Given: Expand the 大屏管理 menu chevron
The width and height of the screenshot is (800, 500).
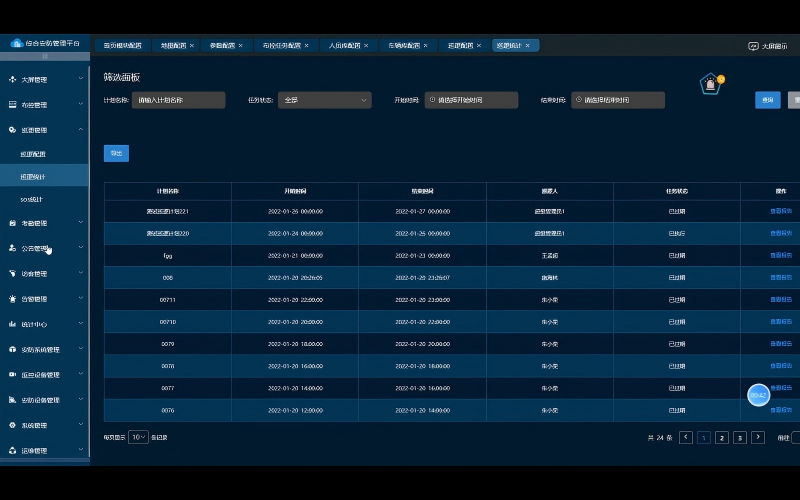Looking at the screenshot, I should coord(81,79).
